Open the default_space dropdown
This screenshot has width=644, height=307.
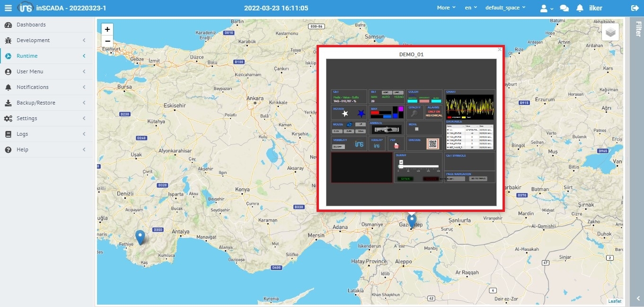505,8
